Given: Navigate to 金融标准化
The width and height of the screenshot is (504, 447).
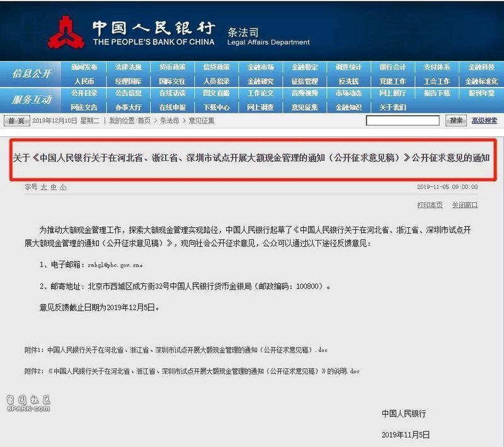Looking at the screenshot, I should (481, 81).
